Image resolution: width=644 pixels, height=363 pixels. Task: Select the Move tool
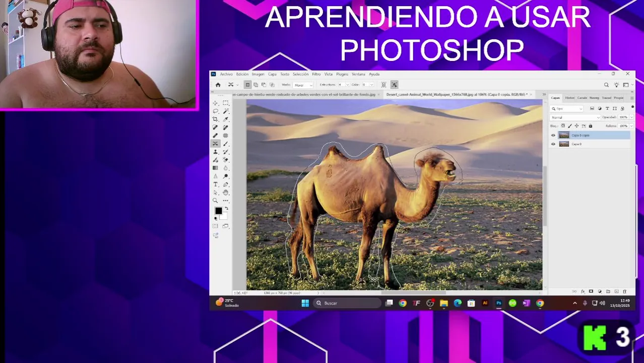(x=215, y=103)
